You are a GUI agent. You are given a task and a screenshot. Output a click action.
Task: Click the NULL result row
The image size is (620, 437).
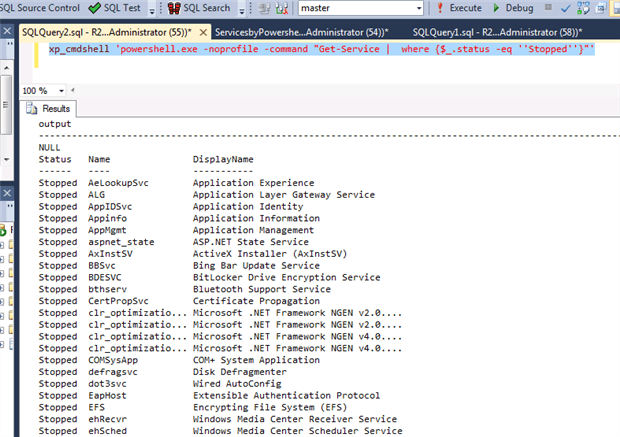click(49, 148)
